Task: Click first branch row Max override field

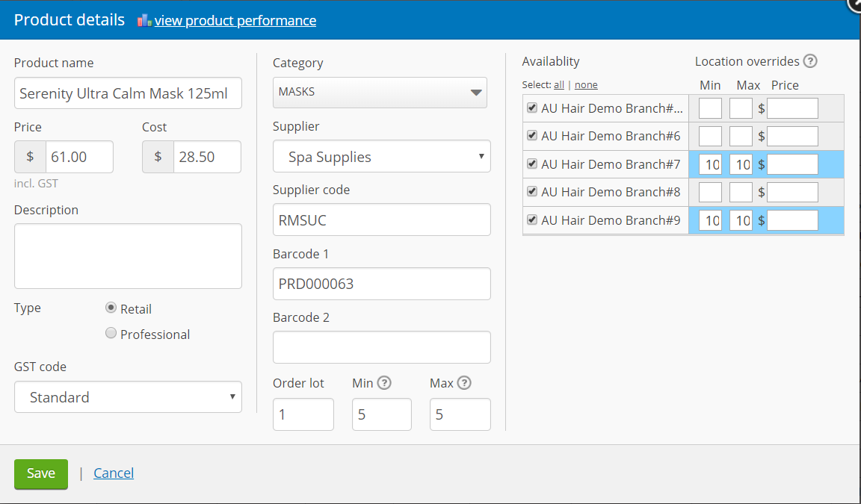Action: coord(741,108)
